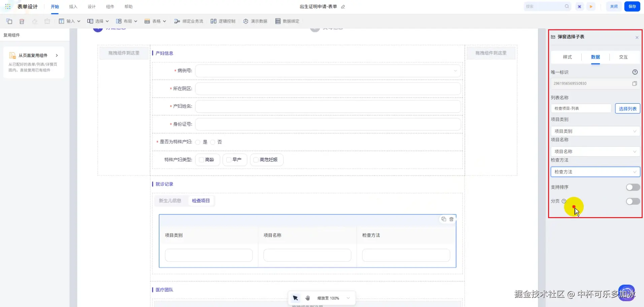Delete the selected subtable using its trash icon

[451, 219]
